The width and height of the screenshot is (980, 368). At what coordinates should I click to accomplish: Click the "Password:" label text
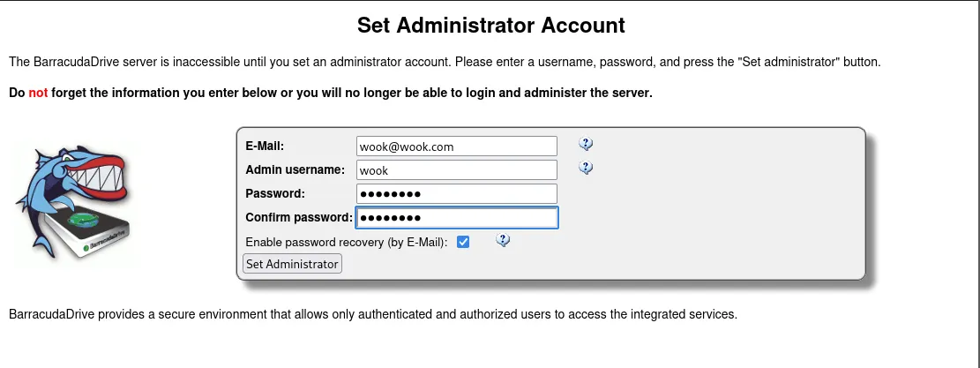pyautogui.click(x=275, y=194)
